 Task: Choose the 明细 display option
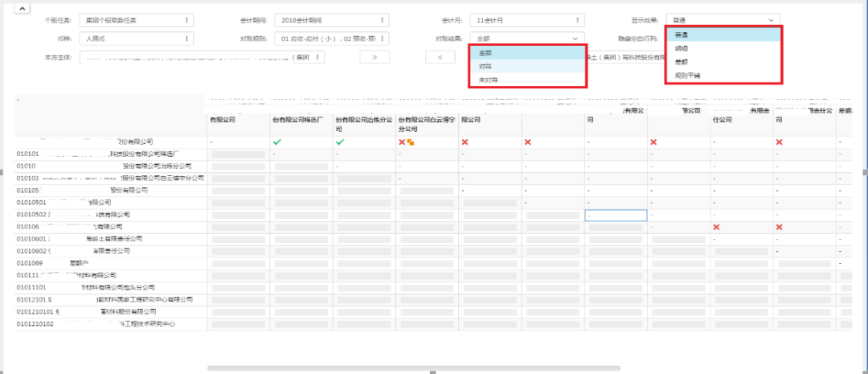pyautogui.click(x=723, y=48)
